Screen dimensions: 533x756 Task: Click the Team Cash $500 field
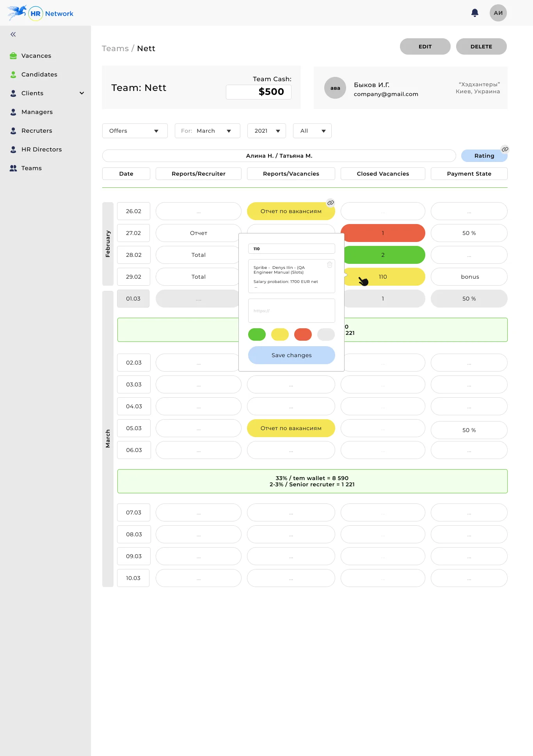click(x=259, y=92)
